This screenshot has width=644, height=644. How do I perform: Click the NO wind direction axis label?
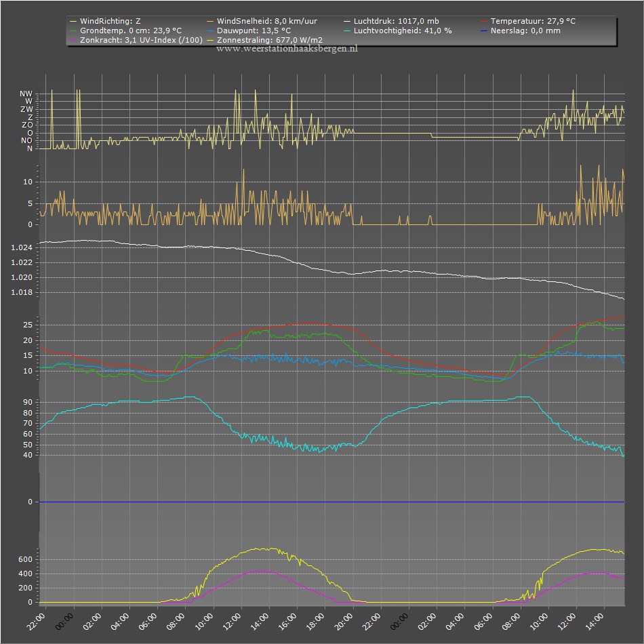tap(26, 140)
